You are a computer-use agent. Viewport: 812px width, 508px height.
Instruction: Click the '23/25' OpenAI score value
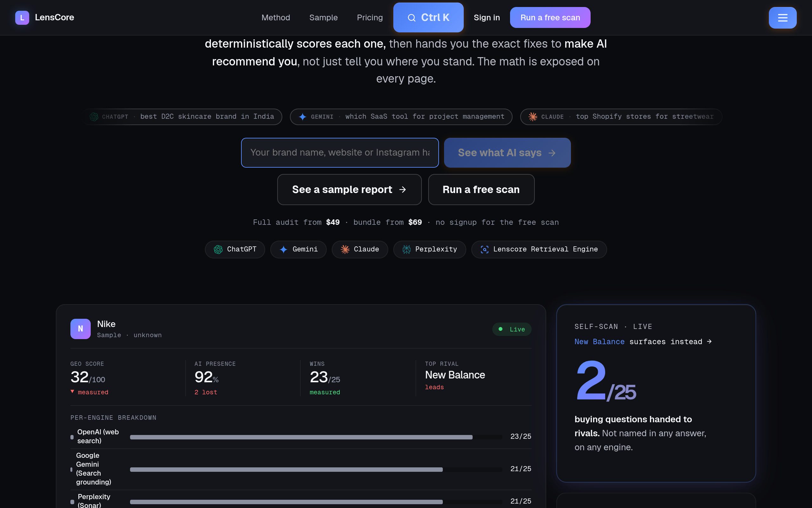[521, 437]
